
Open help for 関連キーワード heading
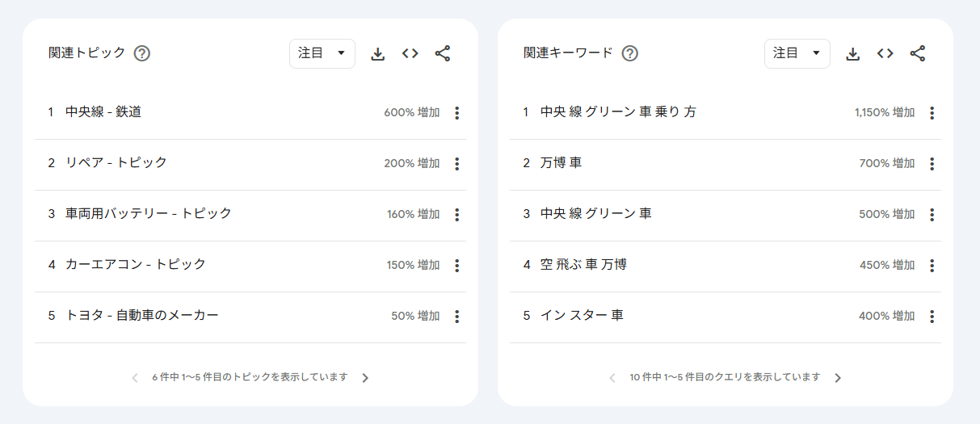[x=630, y=53]
